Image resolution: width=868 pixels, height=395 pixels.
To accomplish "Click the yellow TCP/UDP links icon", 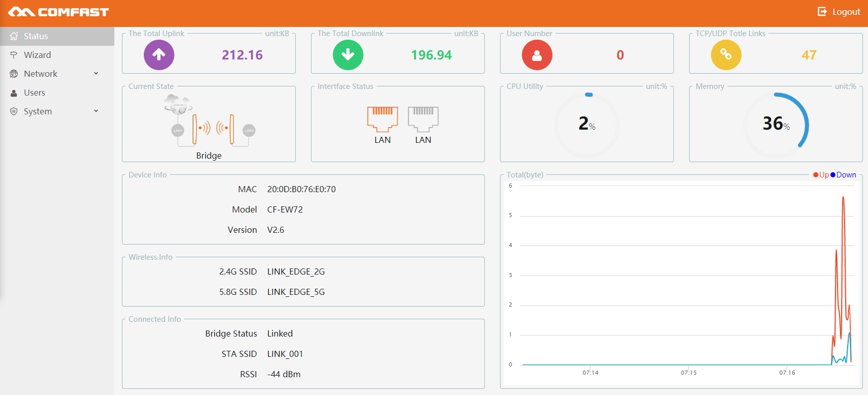I will pyautogui.click(x=726, y=55).
